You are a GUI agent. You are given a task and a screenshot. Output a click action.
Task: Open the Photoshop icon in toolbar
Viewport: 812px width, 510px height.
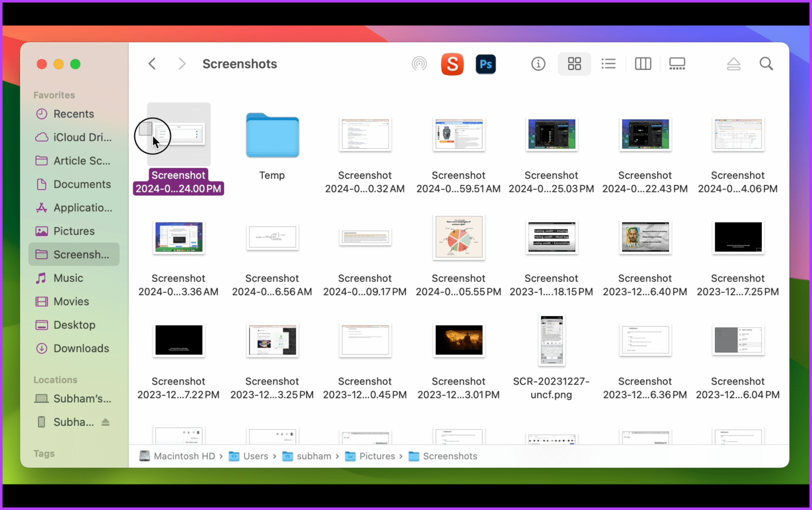coord(485,64)
